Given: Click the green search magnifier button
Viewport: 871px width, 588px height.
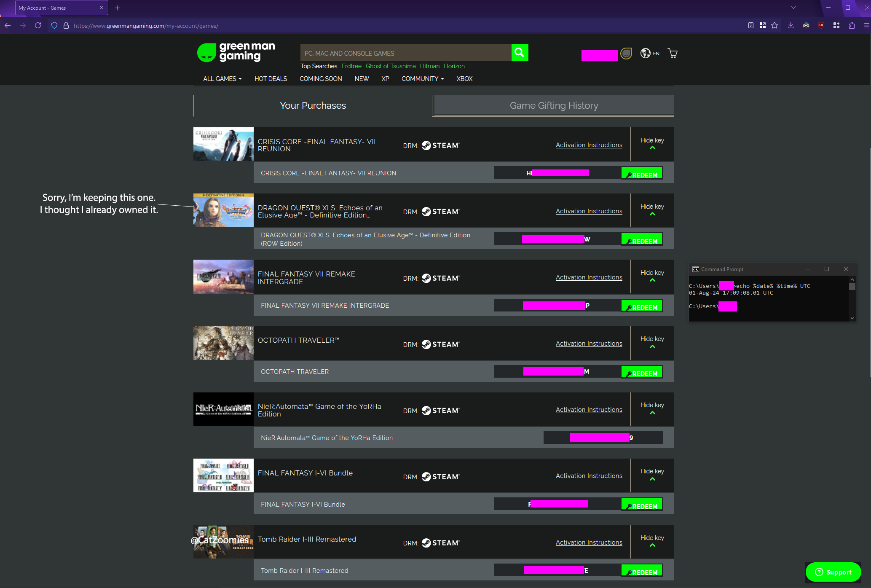Looking at the screenshot, I should 519,53.
